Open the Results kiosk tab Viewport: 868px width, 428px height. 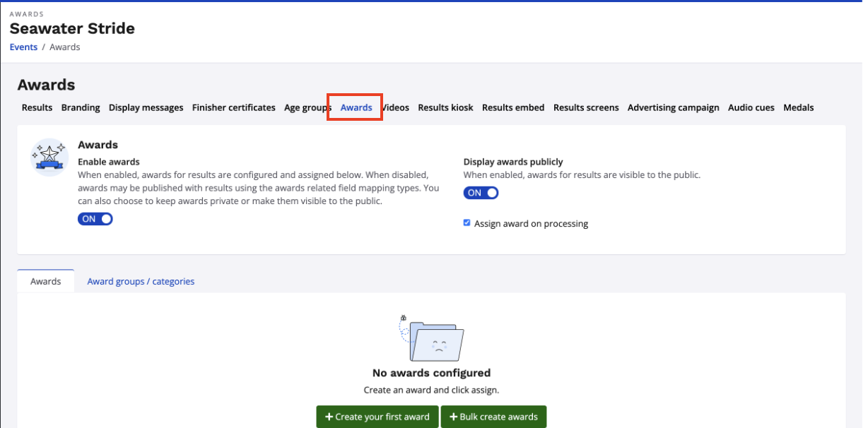[x=445, y=108]
